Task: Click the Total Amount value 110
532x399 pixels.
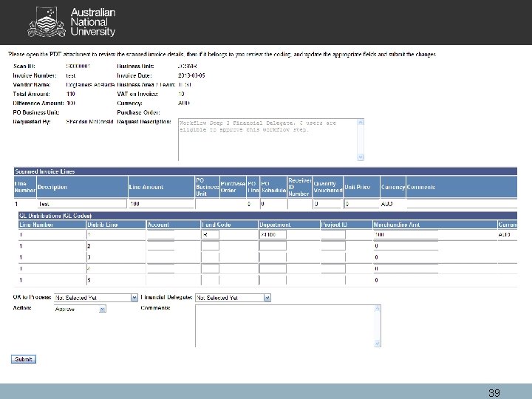Action: [x=71, y=94]
